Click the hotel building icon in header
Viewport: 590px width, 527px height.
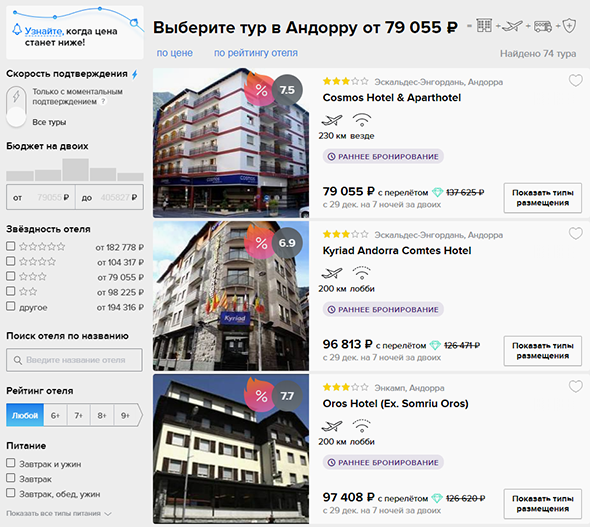pyautogui.click(x=484, y=26)
